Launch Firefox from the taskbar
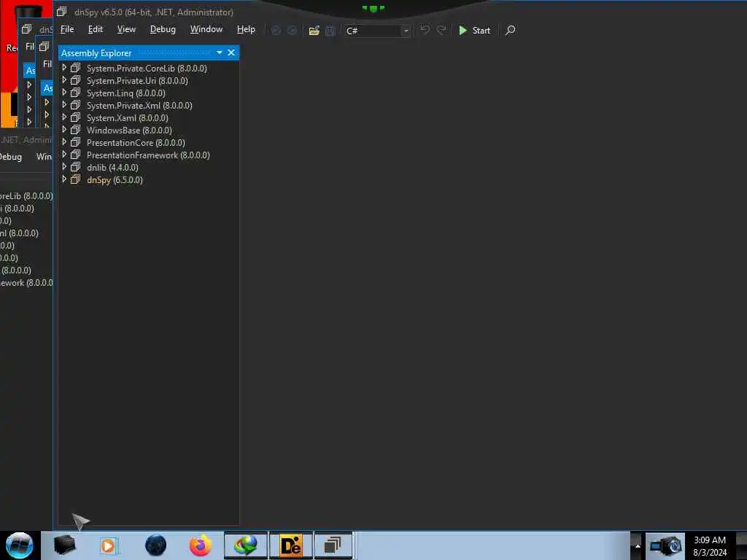 [201, 545]
